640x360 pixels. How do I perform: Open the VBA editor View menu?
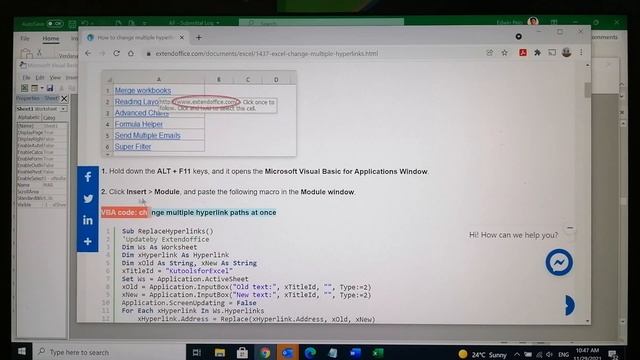pos(55,78)
